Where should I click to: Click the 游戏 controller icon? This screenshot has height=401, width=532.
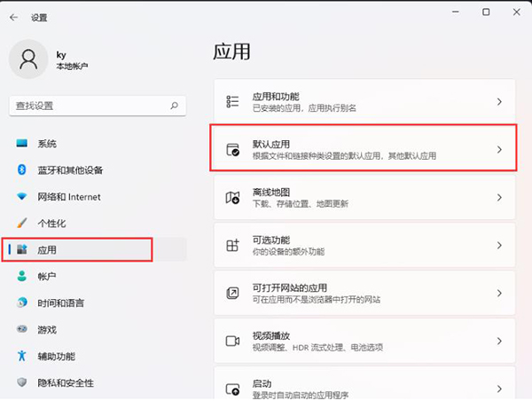point(21,329)
